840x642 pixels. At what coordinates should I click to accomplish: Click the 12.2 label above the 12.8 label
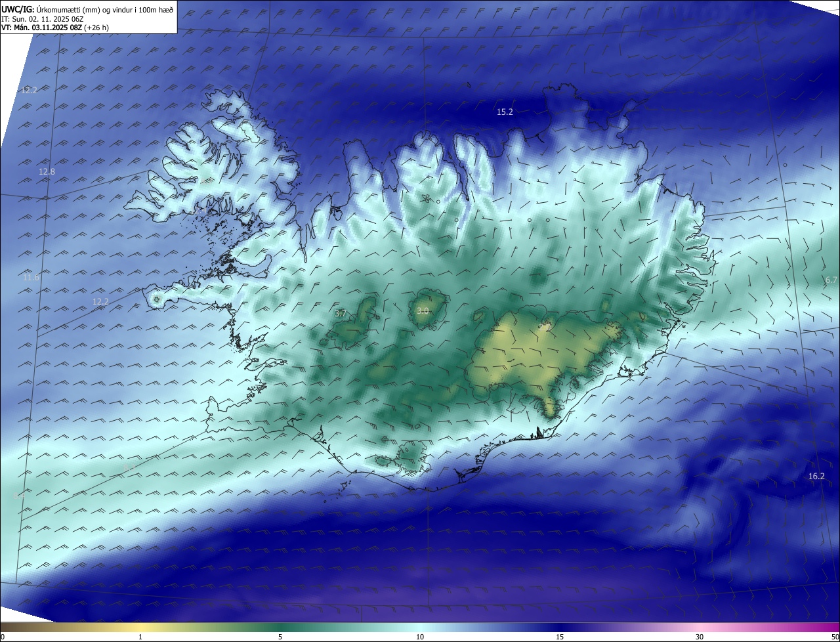coord(30,90)
